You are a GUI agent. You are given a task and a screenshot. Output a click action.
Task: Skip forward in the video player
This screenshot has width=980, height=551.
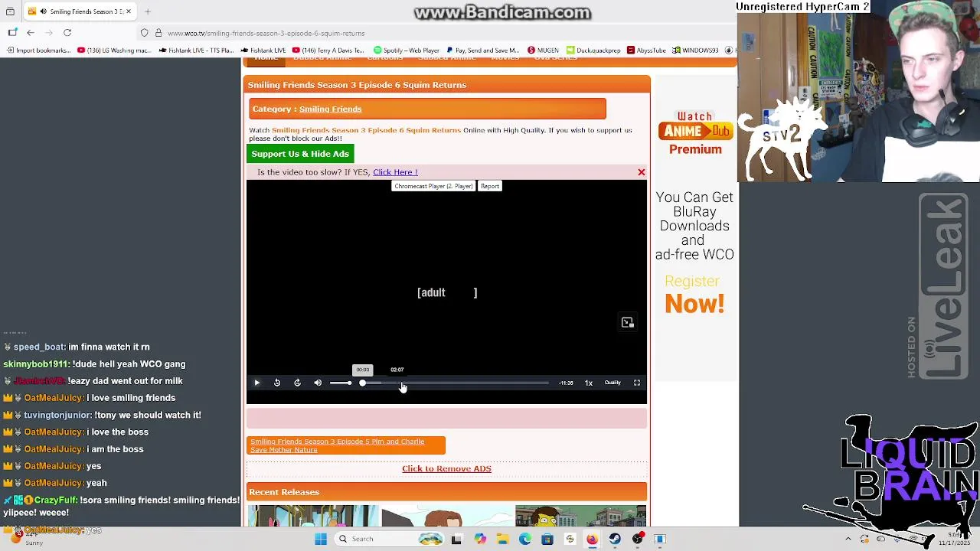click(x=297, y=383)
